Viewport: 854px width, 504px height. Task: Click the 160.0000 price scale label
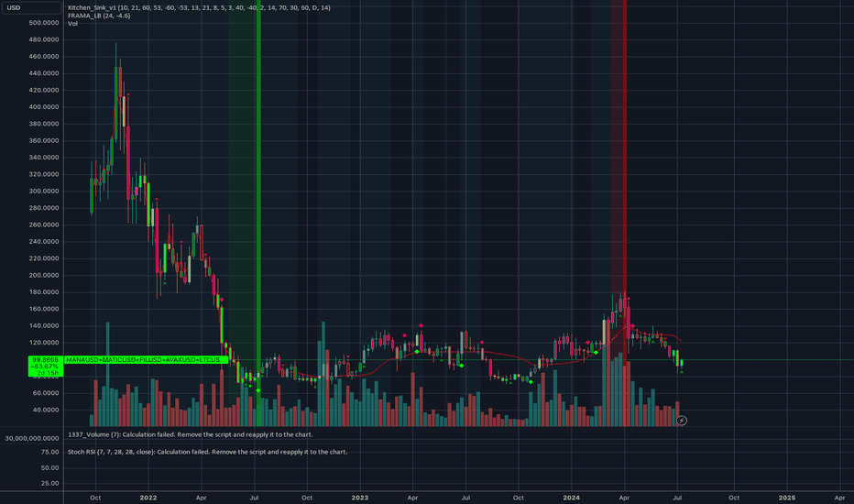point(44,310)
